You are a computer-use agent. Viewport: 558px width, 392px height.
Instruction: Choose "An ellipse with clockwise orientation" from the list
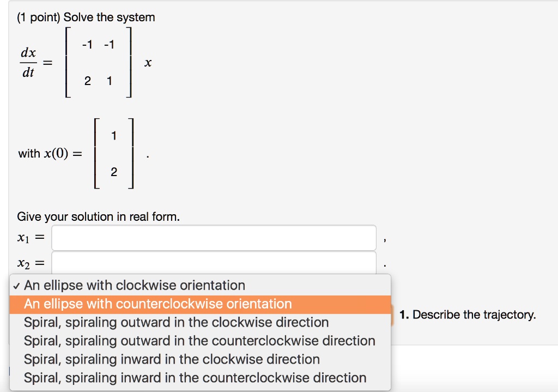134,285
